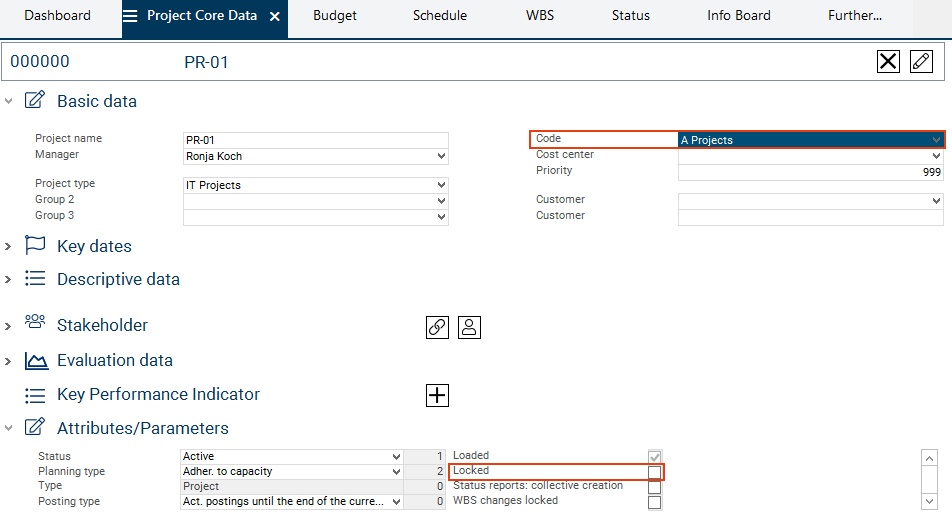Click the Attributes/Parameters edit icon
This screenshot has height=518, width=952.
pos(35,428)
